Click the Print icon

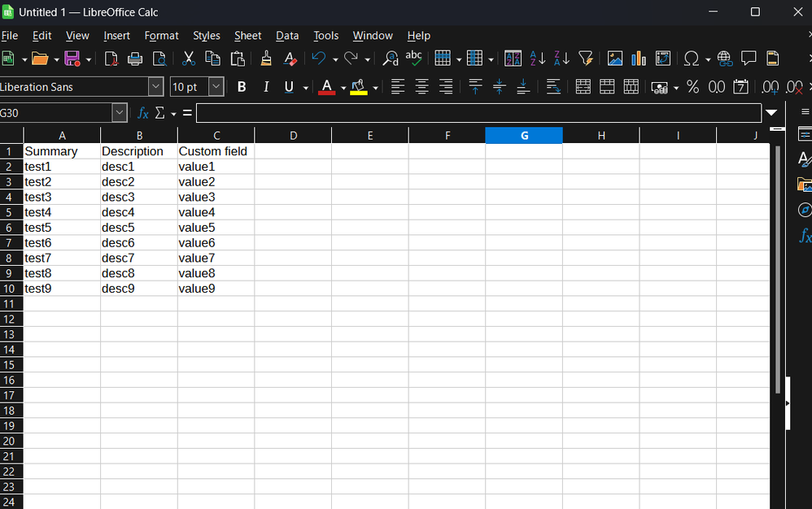[135, 59]
